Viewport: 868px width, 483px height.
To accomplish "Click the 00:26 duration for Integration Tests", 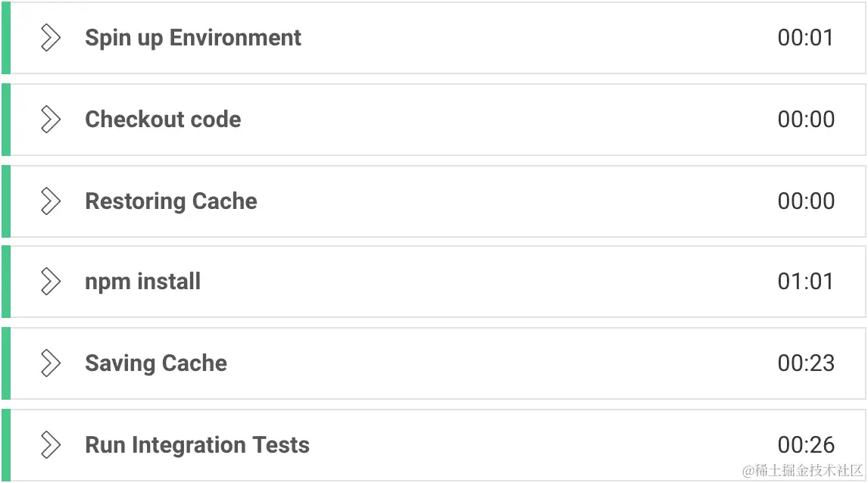I will pos(806,445).
